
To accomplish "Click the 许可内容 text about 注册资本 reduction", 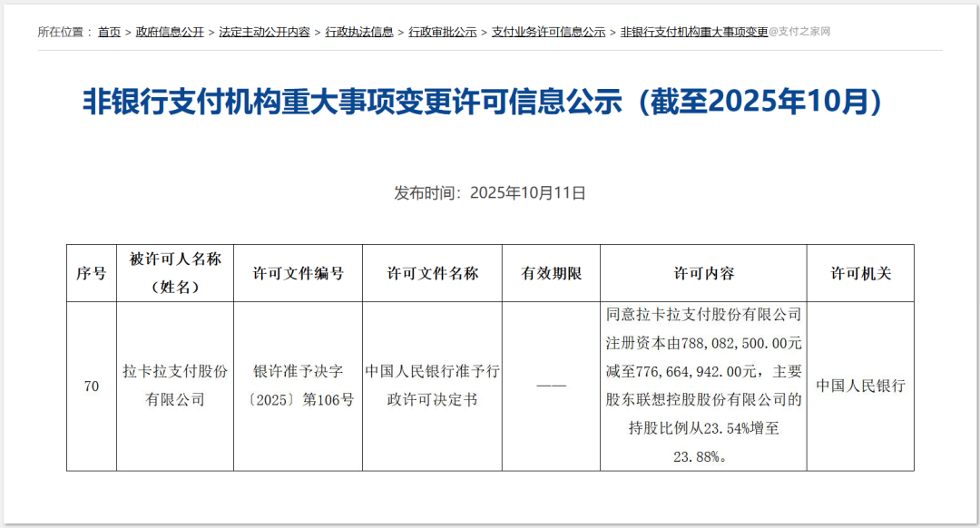I will pyautogui.click(x=704, y=386).
